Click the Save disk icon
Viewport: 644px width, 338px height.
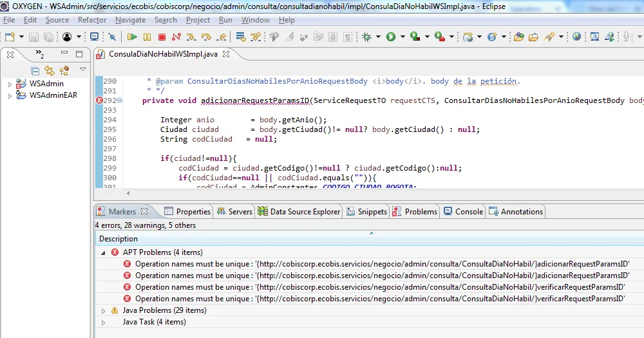[33, 37]
